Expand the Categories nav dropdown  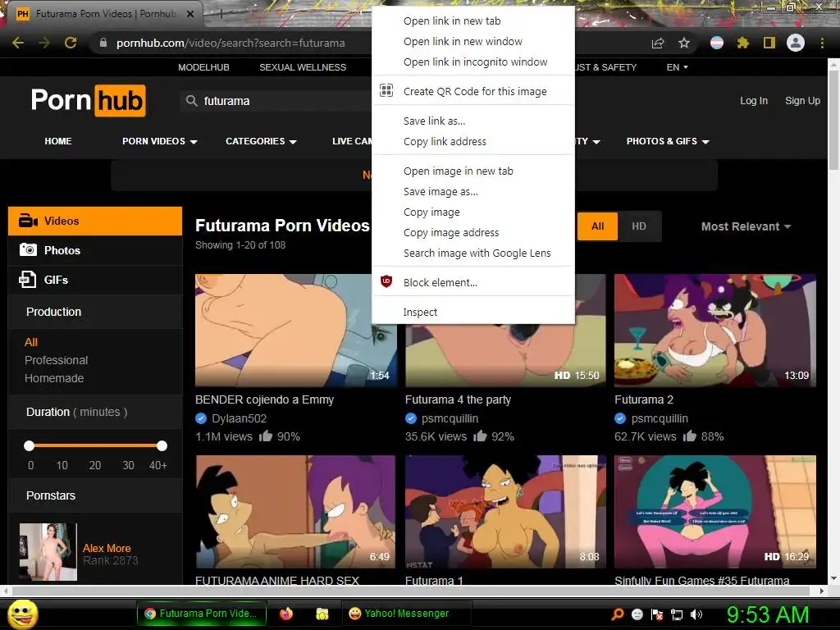pyautogui.click(x=261, y=141)
